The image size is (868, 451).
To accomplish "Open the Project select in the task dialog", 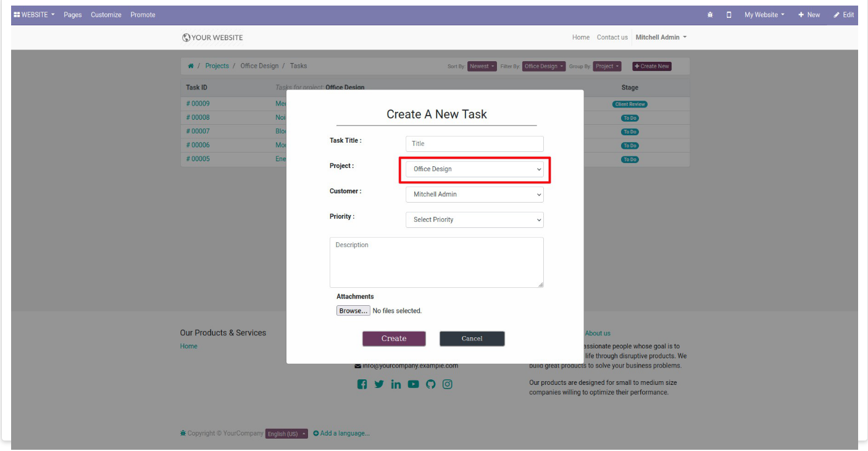I will [475, 169].
